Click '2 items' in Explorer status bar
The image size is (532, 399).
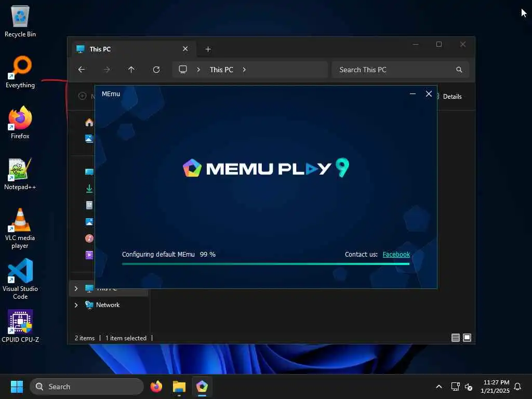tap(85, 338)
